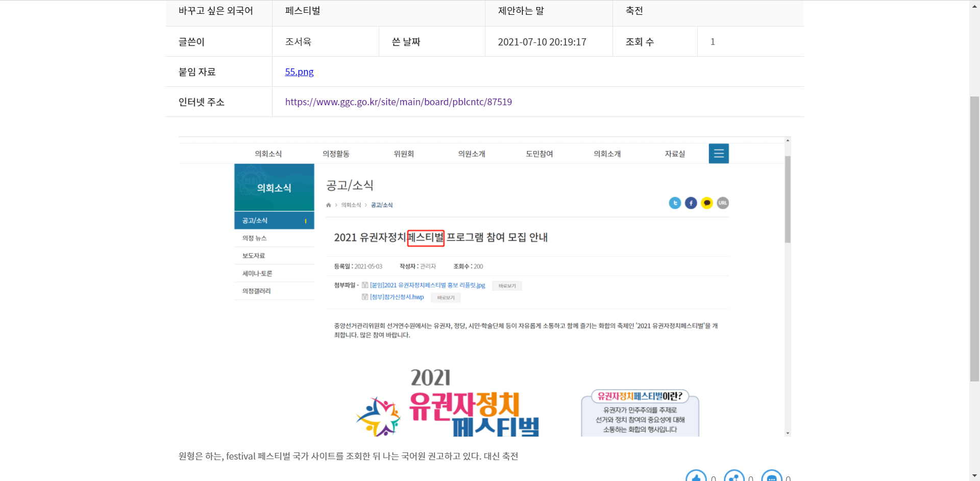This screenshot has height=481, width=980.
Task: Click the page scrollbar down arrow
Action: (x=974, y=476)
